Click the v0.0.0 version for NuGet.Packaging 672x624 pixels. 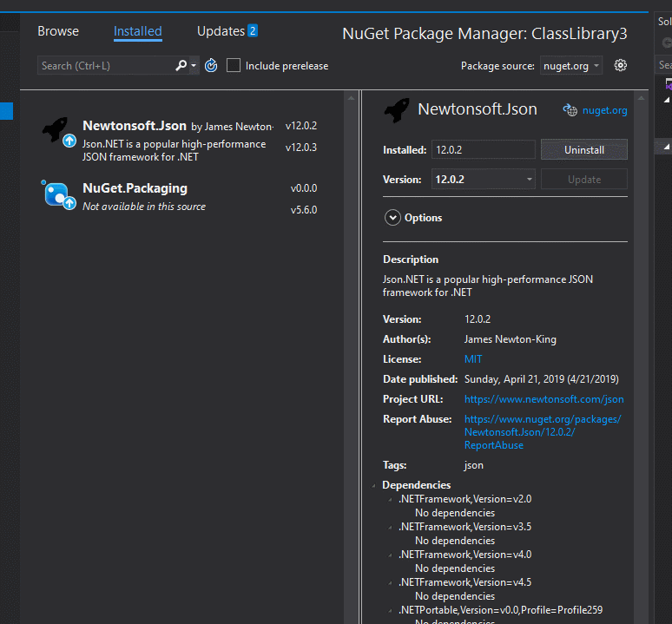pos(303,188)
